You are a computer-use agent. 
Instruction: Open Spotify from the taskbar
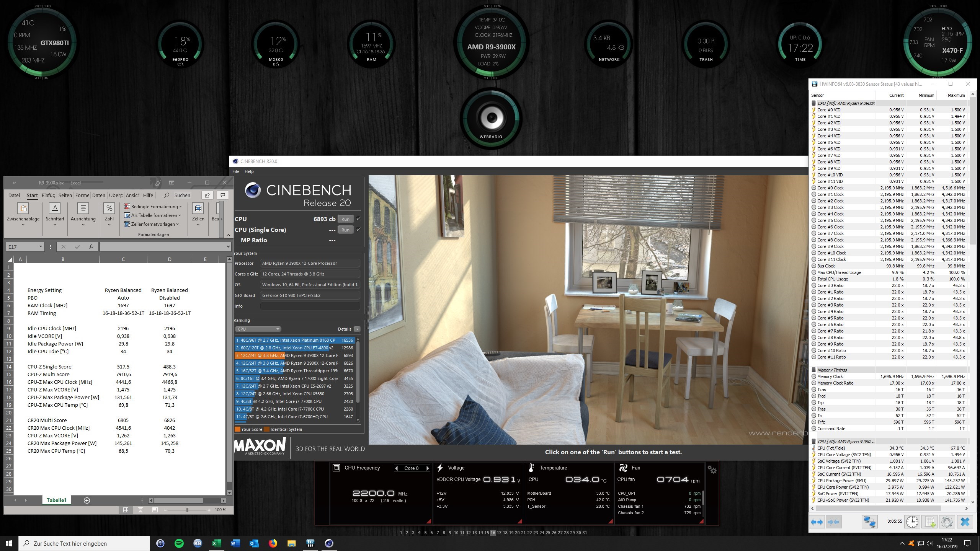coord(179,543)
